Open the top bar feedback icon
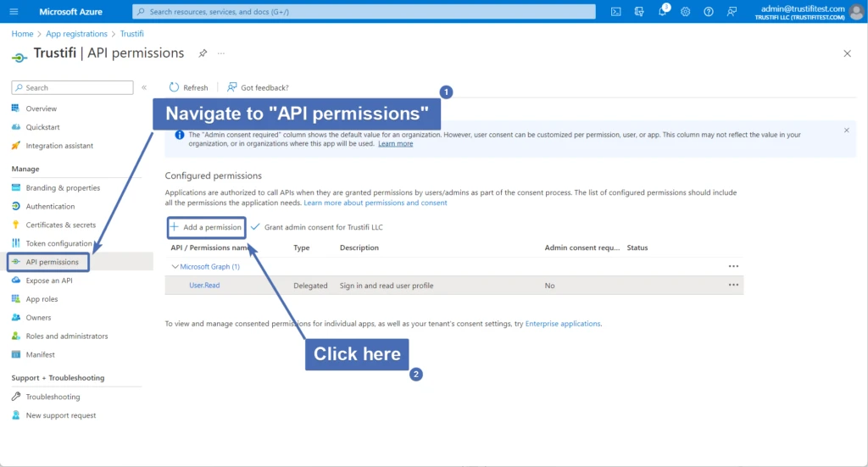 732,12
